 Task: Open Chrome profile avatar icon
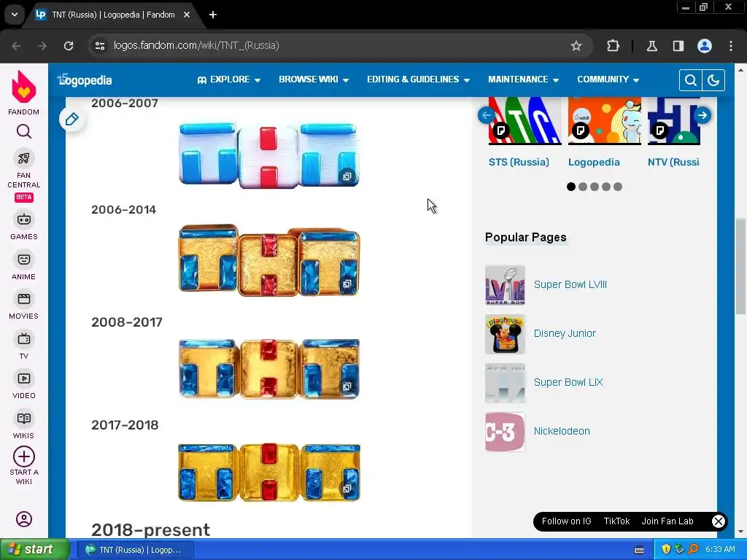(x=705, y=46)
